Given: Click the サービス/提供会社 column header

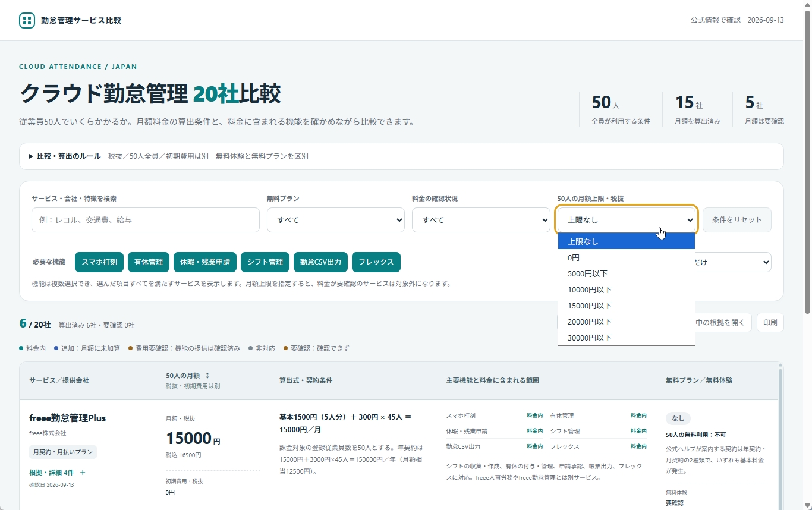Looking at the screenshot, I should [59, 380].
